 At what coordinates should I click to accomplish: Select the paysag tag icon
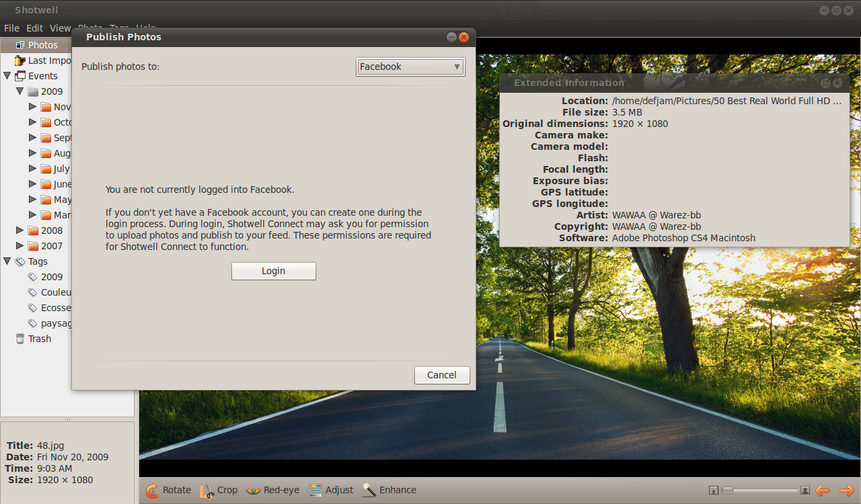(33, 323)
